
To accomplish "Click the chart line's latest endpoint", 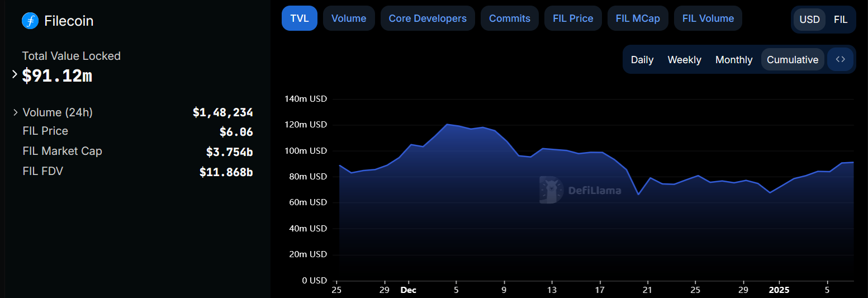I will [x=853, y=162].
